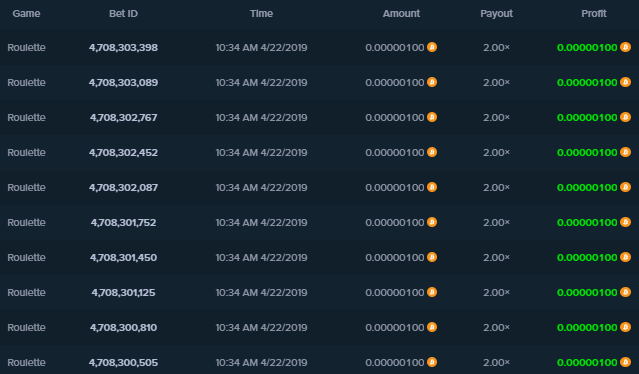Image resolution: width=639 pixels, height=374 pixels.
Task: Click the Bitcoin profit icon in row 4,708,302,767
Action: (x=626, y=117)
